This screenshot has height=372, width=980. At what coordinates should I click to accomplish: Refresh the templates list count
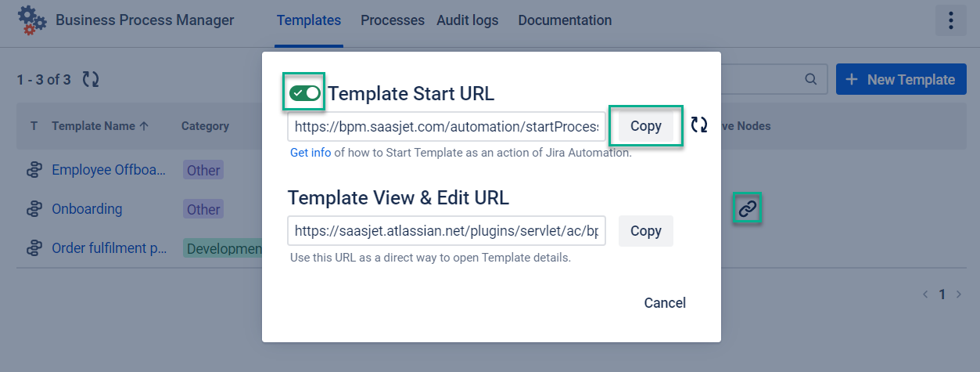pyautogui.click(x=91, y=79)
